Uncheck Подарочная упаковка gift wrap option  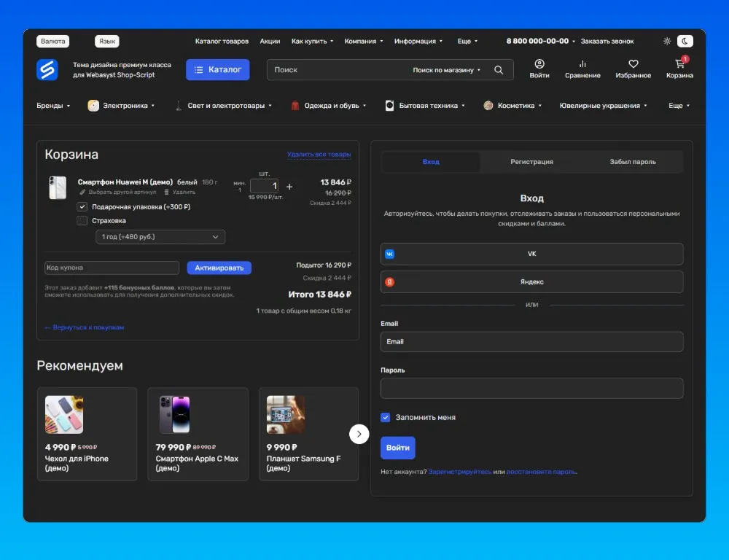pyautogui.click(x=82, y=207)
